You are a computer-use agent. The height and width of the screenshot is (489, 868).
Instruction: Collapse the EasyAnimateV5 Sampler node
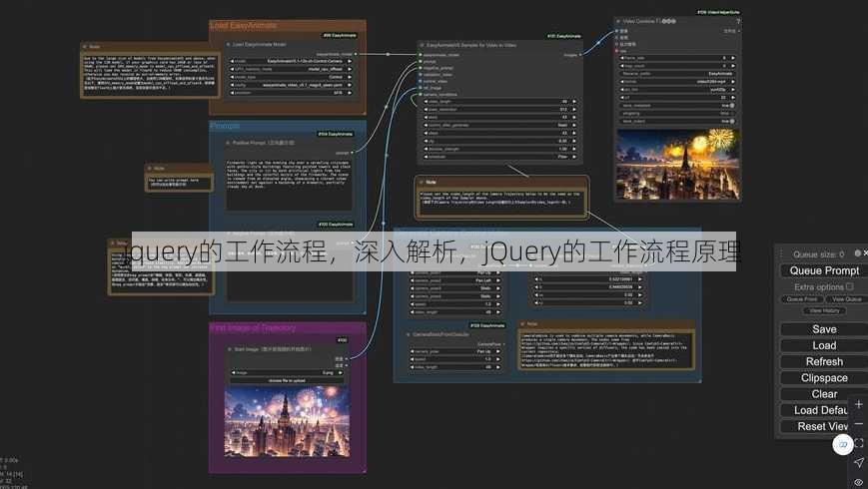point(422,45)
